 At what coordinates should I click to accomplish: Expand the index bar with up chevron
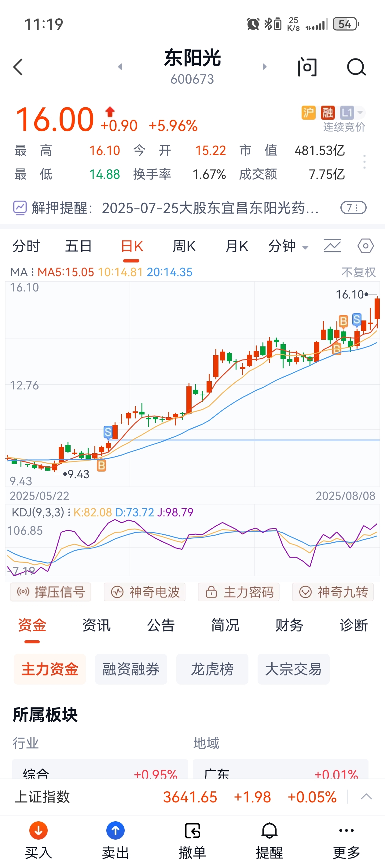click(366, 797)
